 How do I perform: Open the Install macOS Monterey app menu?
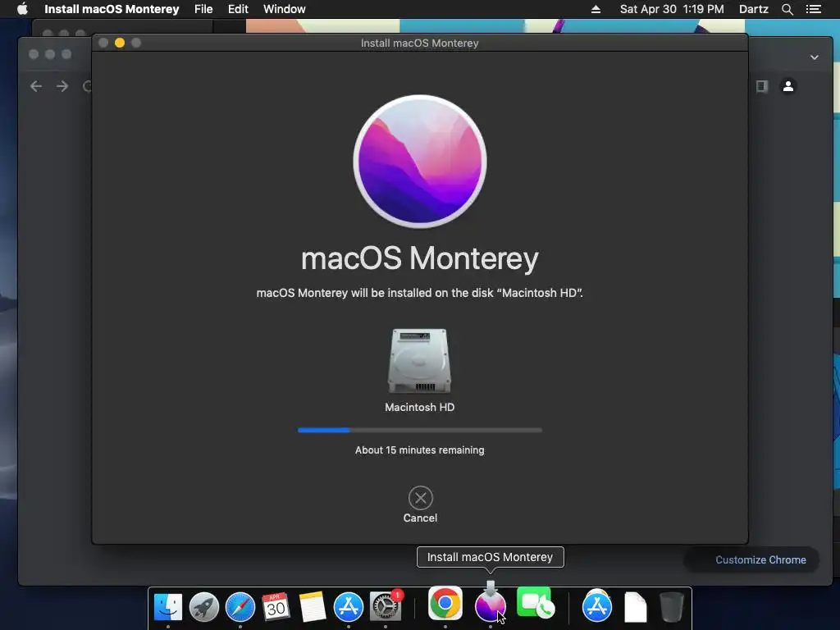pyautogui.click(x=112, y=9)
